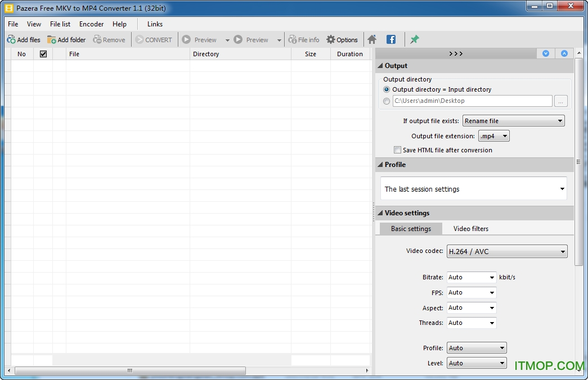Select the custom output directory radio button
The image size is (588, 380).
coord(387,101)
